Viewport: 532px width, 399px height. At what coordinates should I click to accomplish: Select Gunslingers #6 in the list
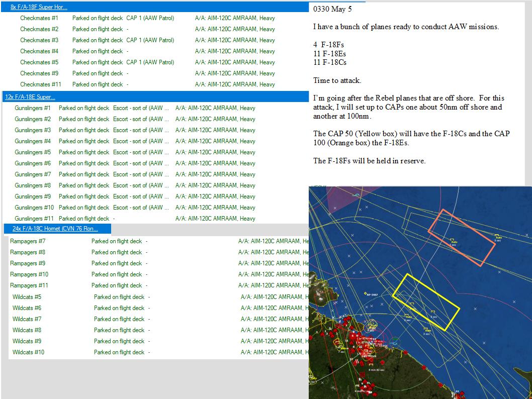click(x=33, y=163)
